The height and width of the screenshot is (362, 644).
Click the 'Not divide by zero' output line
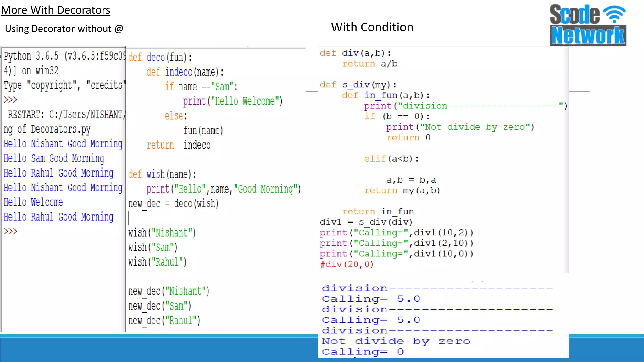[396, 341]
